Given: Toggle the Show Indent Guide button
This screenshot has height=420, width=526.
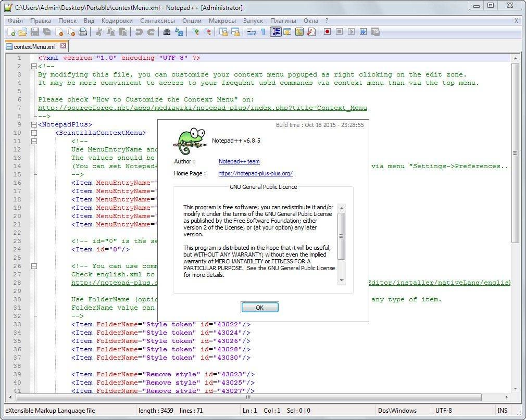Looking at the screenshot, I should 275,32.
